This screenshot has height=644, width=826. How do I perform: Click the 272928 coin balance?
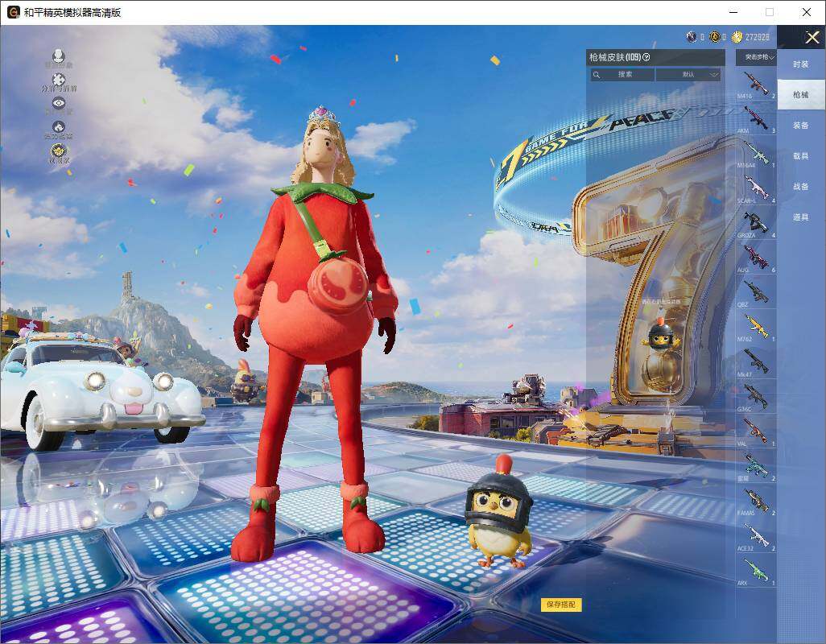[757, 37]
